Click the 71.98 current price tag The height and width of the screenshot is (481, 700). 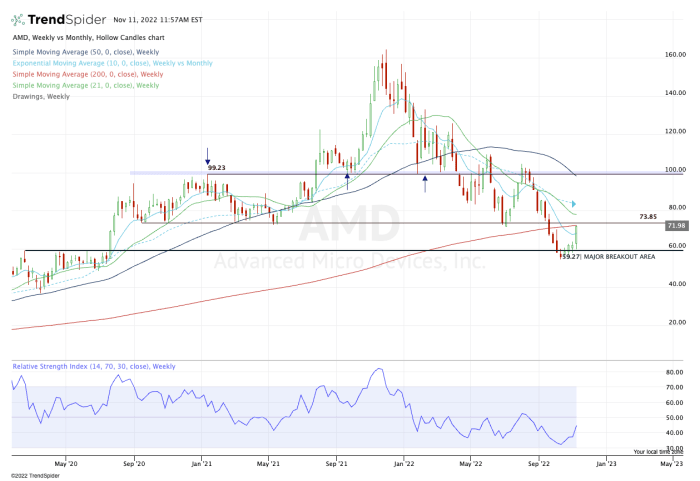[x=676, y=227]
